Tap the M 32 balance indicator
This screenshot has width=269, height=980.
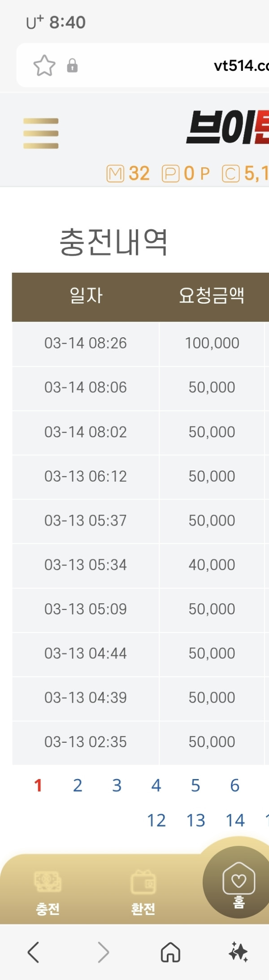pos(128,174)
